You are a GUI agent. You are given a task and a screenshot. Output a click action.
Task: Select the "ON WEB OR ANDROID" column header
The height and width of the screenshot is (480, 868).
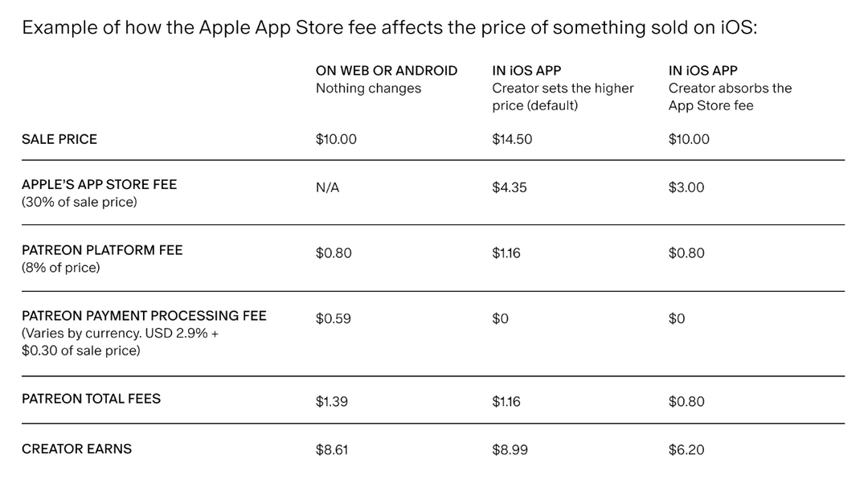click(386, 71)
